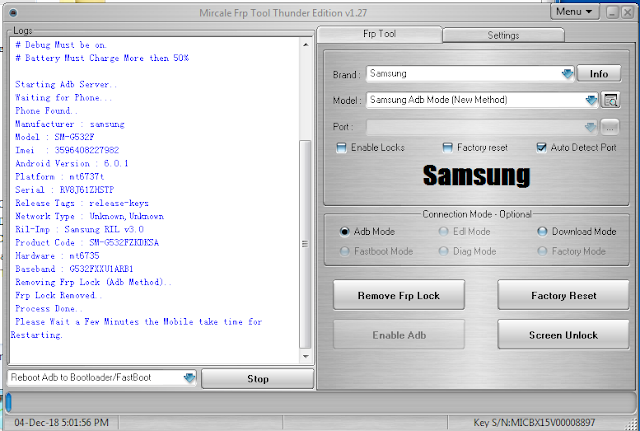Switch to the Settings tab
This screenshot has width=640, height=431.
pos(503,36)
